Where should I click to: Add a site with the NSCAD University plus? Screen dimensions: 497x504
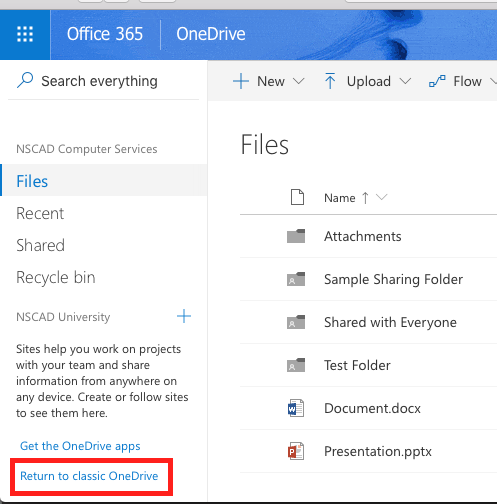(x=184, y=316)
